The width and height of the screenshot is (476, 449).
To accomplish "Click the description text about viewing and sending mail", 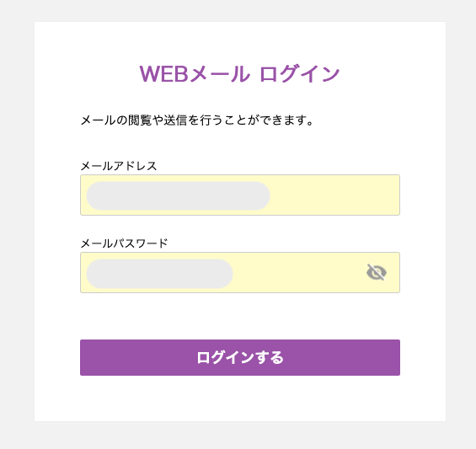I will coord(196,120).
